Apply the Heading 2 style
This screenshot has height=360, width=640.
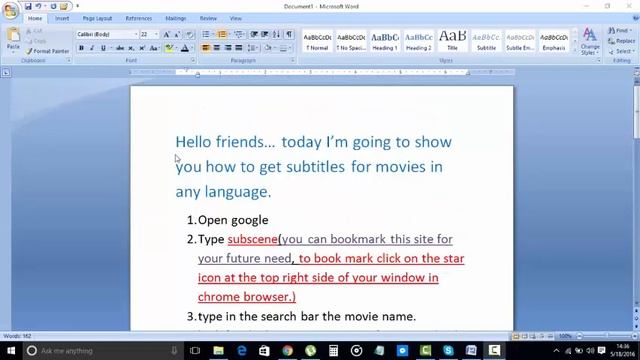click(419, 41)
